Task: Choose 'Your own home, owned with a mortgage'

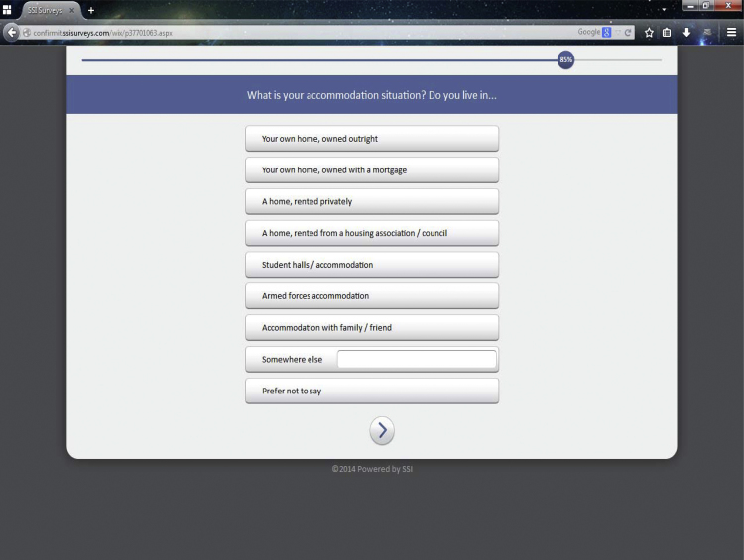Action: click(x=372, y=170)
